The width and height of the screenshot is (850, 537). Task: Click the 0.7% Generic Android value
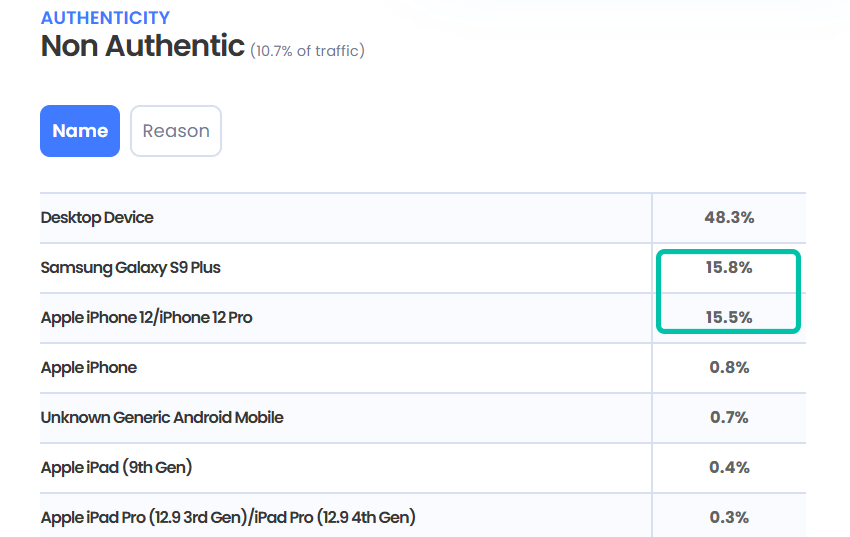pyautogui.click(x=729, y=417)
